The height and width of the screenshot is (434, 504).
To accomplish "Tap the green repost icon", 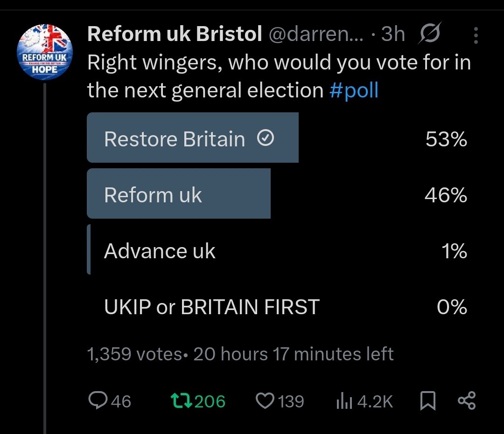I will point(181,401).
